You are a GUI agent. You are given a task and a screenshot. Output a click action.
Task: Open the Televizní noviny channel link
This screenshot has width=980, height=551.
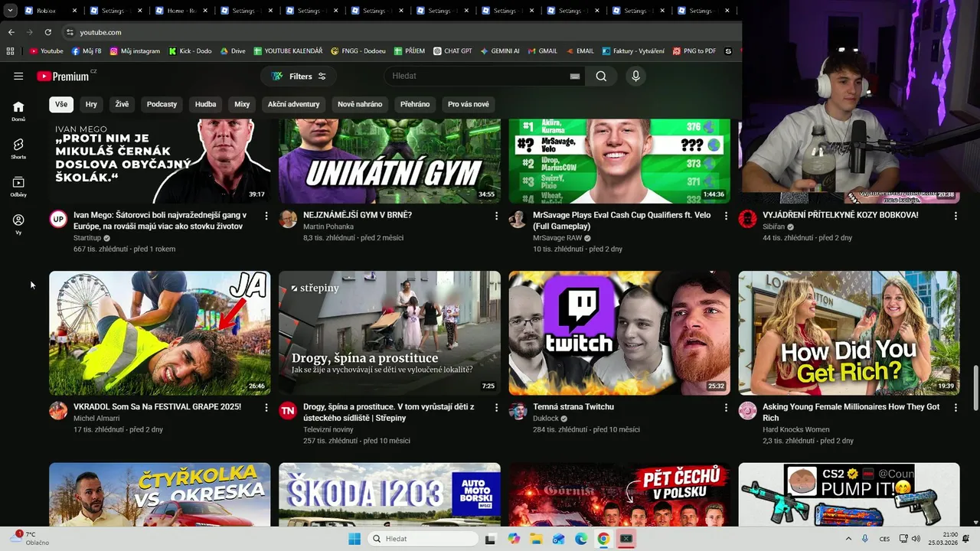pyautogui.click(x=328, y=429)
